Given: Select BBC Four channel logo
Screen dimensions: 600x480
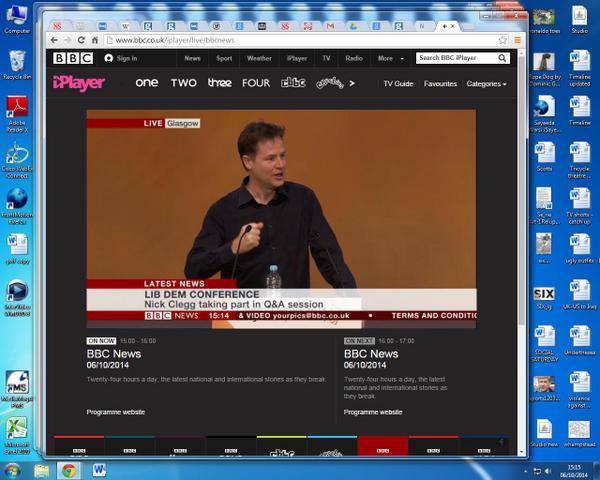Looking at the screenshot, I should (256, 83).
